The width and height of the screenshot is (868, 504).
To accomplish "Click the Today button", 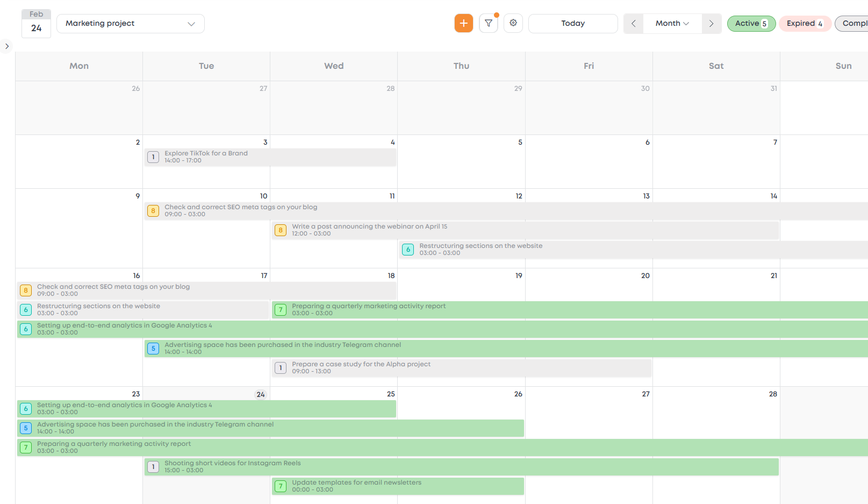I will pyautogui.click(x=572, y=24).
